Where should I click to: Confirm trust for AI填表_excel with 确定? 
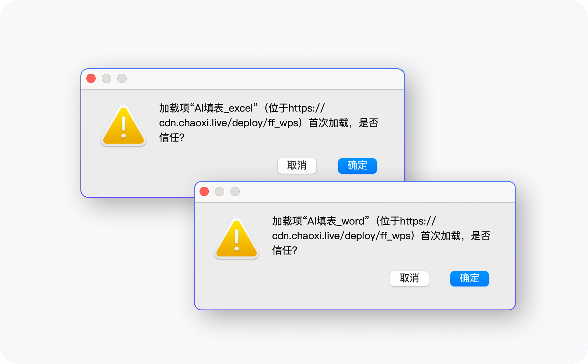[x=357, y=166]
